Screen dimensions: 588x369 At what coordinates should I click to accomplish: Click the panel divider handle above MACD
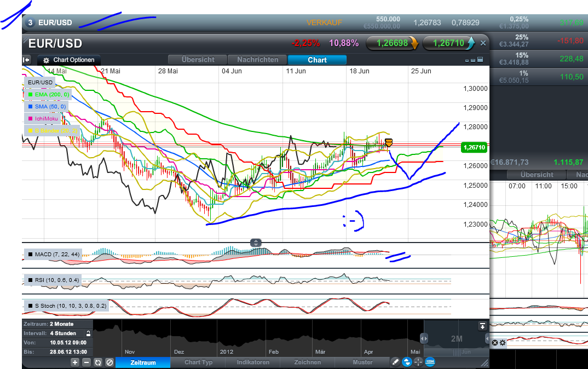coord(256,243)
